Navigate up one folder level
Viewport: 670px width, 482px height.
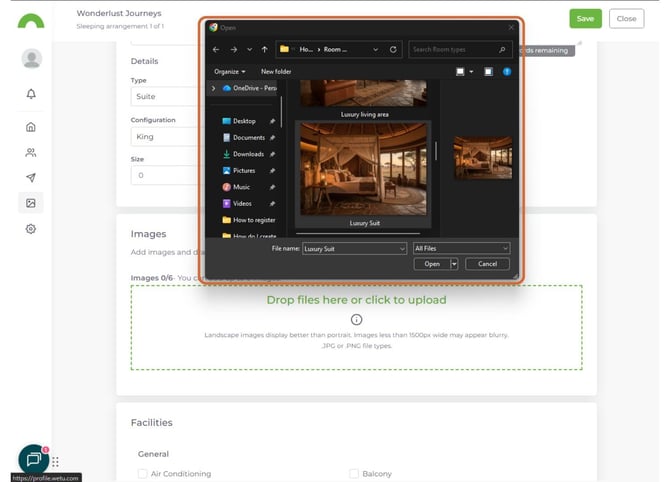coord(265,49)
